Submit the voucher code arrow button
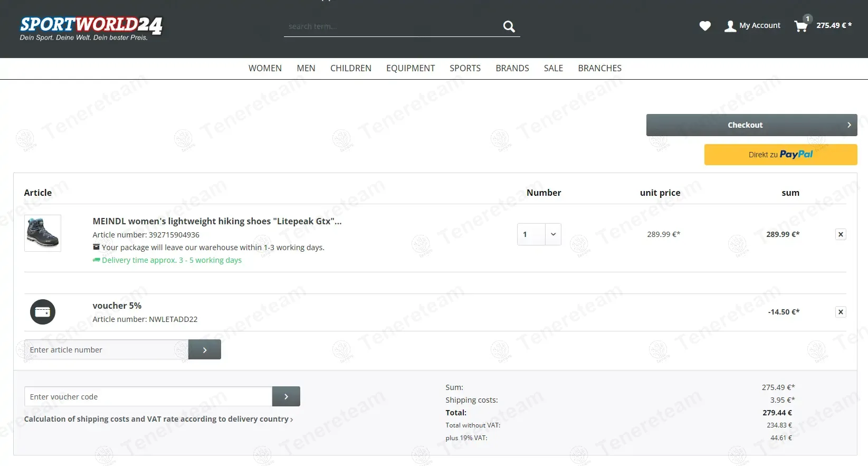The image size is (868, 466). tap(286, 396)
